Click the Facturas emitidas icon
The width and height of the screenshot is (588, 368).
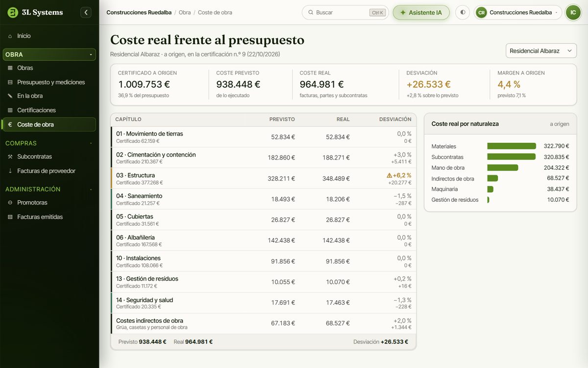tap(10, 216)
